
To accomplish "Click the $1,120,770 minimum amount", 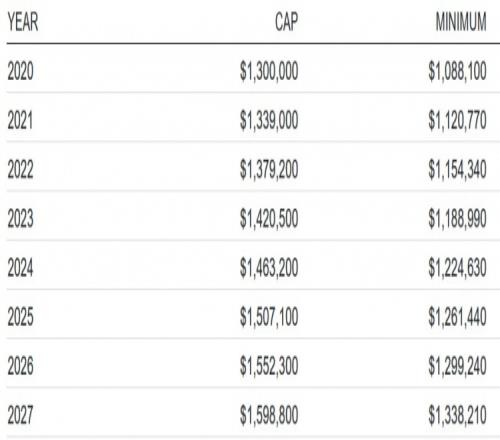I will pos(457,120).
